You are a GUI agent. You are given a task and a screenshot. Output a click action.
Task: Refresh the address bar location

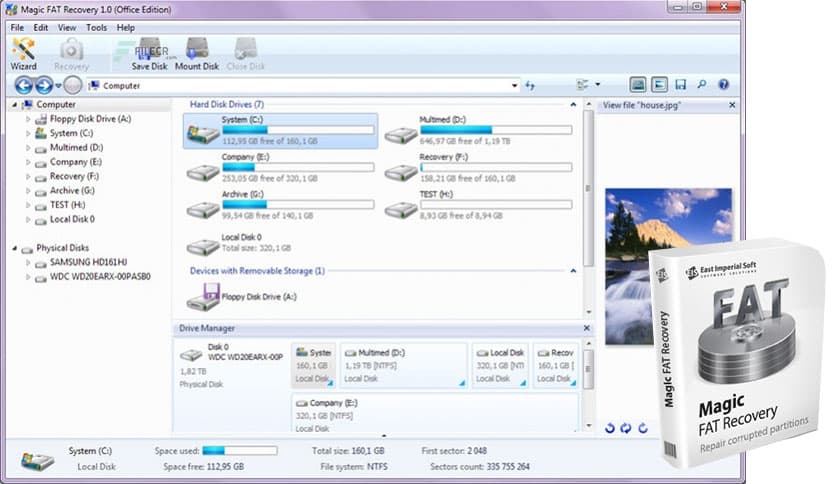[530, 86]
